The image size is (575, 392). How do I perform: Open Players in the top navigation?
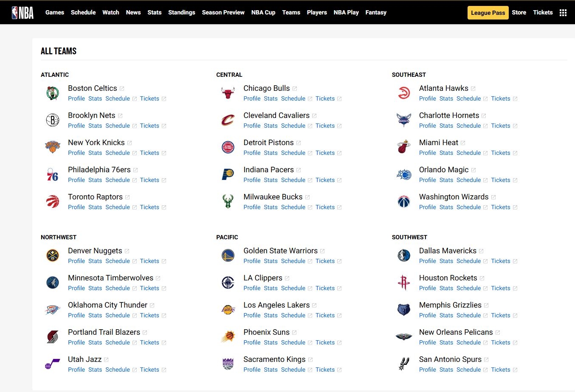[x=317, y=13]
